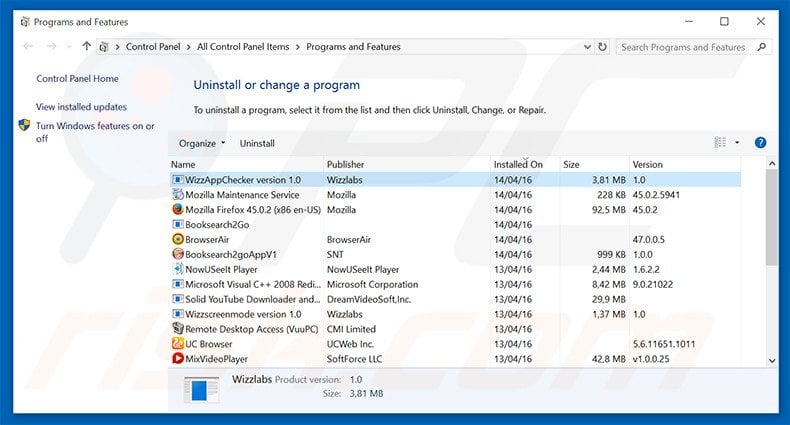Viewport: 790px width, 425px height.
Task: Click the scrollbar down arrow
Action: (772, 360)
